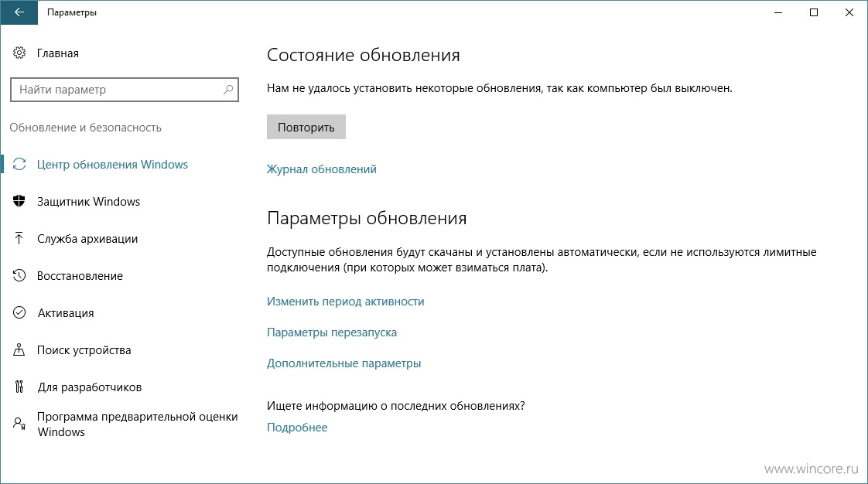This screenshot has width=868, height=484.
Task: Click the checkmark circle icon for Активация
Action: [x=19, y=312]
